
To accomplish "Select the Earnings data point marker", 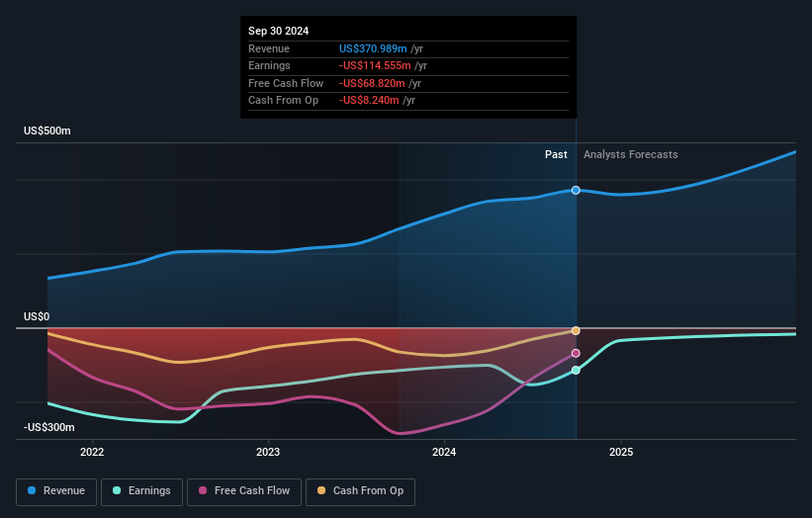I will [x=576, y=371].
